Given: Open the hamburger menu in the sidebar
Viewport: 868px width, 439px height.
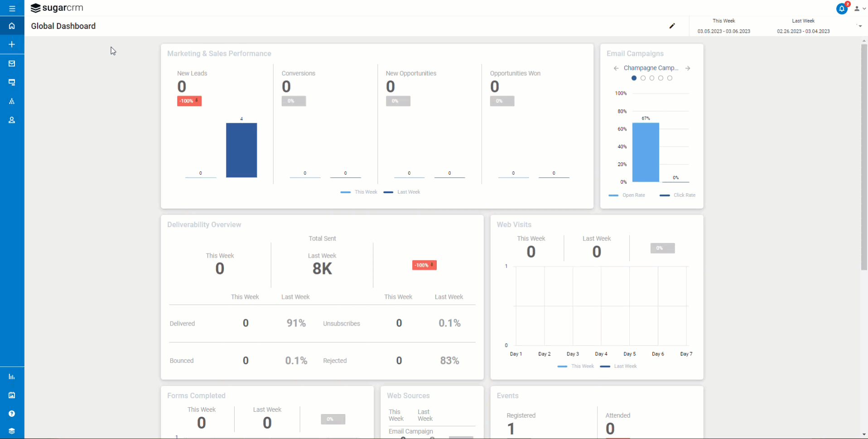Looking at the screenshot, I should pyautogui.click(x=12, y=9).
